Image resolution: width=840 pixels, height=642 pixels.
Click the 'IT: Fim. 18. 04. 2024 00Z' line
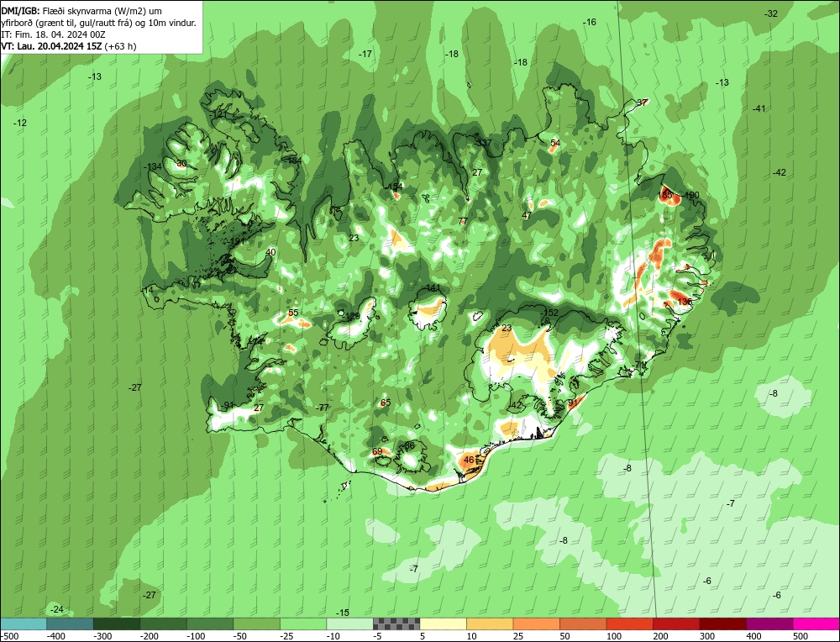(53, 34)
